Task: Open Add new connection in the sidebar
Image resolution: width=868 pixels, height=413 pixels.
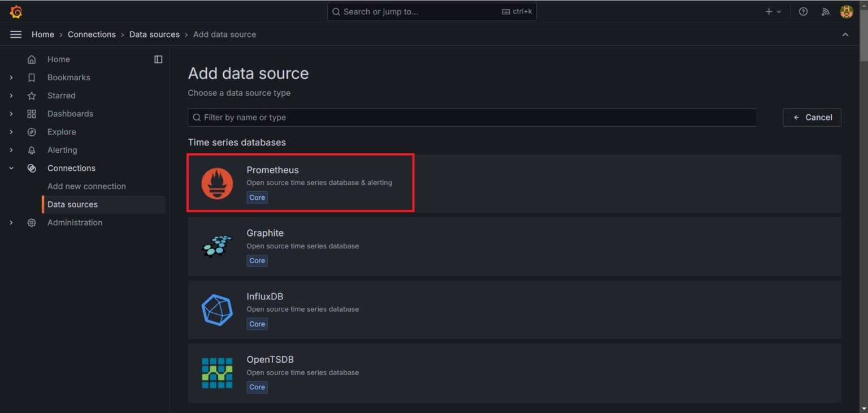Action: click(86, 186)
